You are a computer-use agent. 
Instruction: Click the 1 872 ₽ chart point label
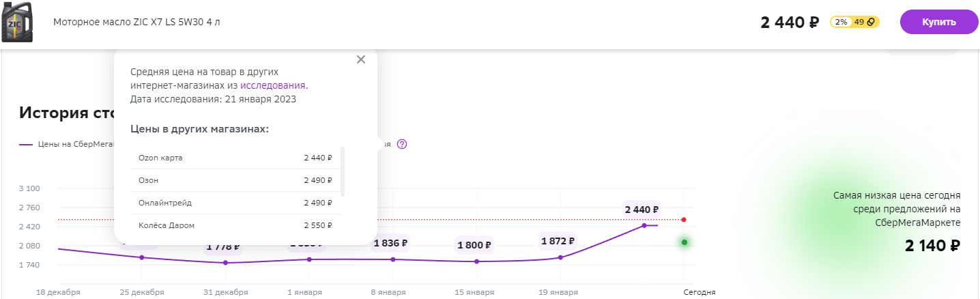pyautogui.click(x=558, y=241)
